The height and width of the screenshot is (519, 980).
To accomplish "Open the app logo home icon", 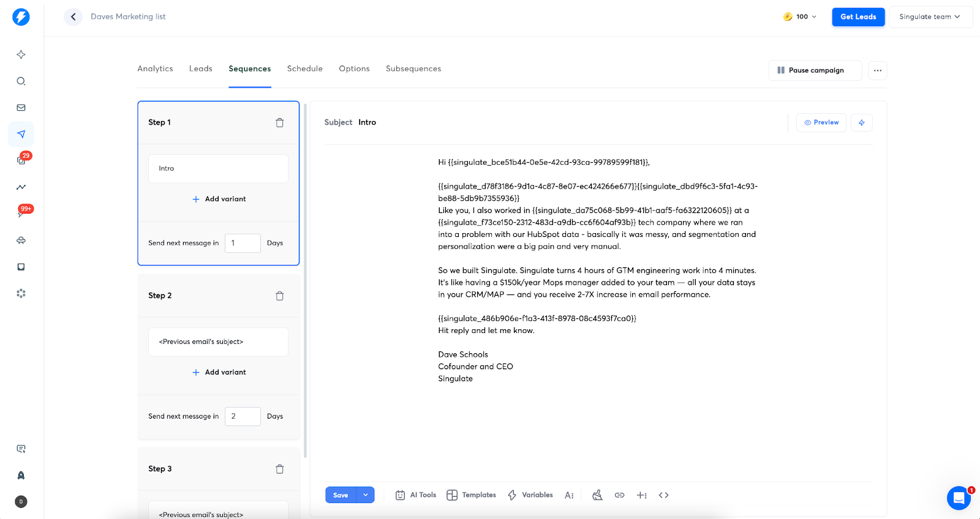I will point(21,17).
